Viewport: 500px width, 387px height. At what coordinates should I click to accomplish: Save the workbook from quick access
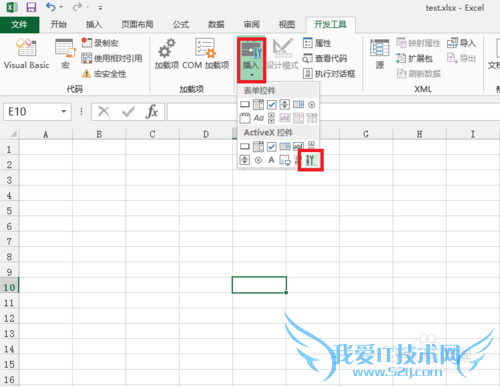coord(31,7)
